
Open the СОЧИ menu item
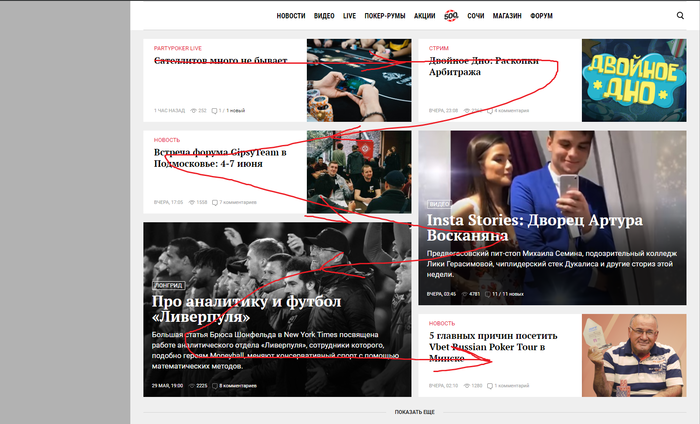tap(475, 16)
